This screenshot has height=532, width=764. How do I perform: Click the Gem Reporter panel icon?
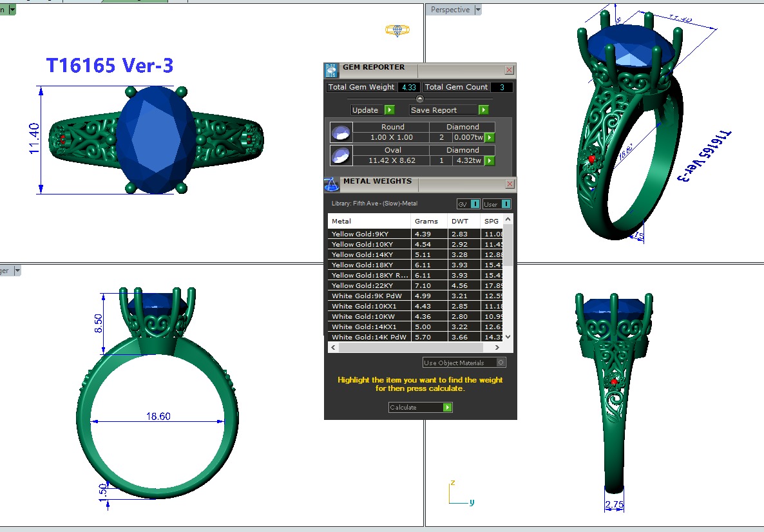(331, 70)
